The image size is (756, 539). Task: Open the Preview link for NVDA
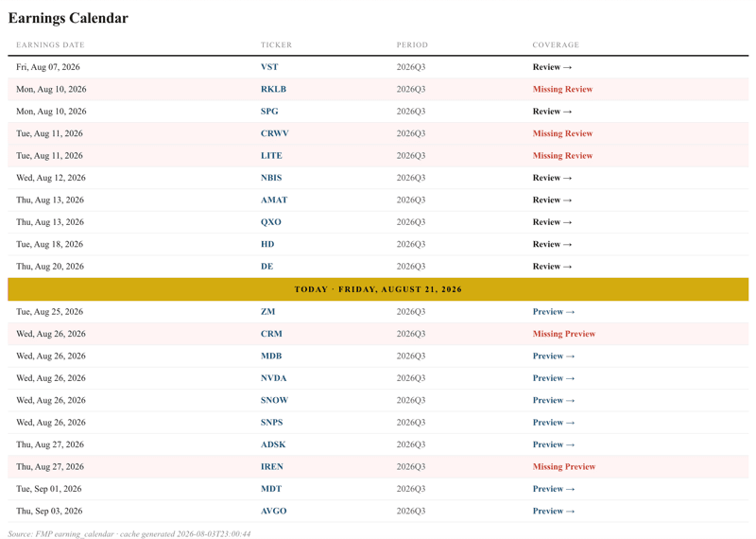point(554,379)
